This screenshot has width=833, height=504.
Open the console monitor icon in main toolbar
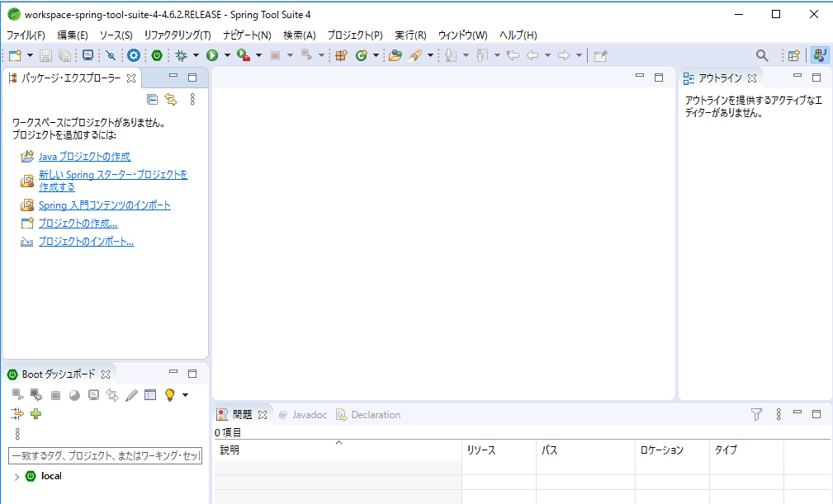pos(88,55)
